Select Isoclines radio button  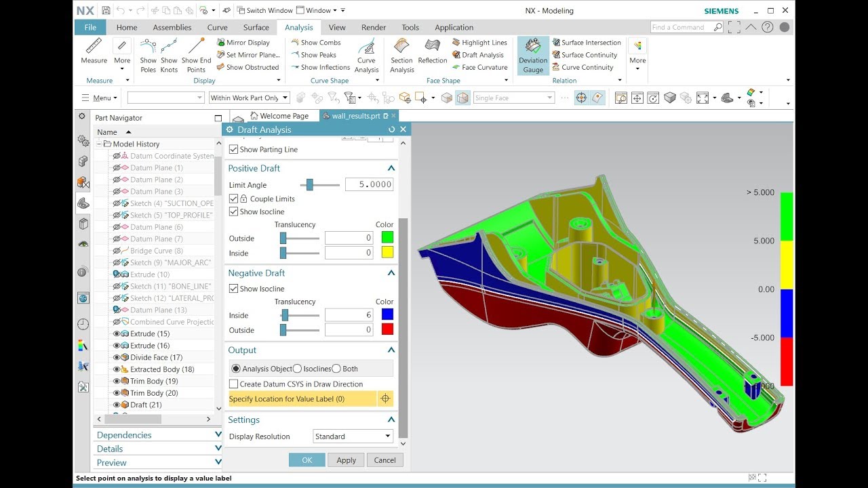click(x=297, y=369)
